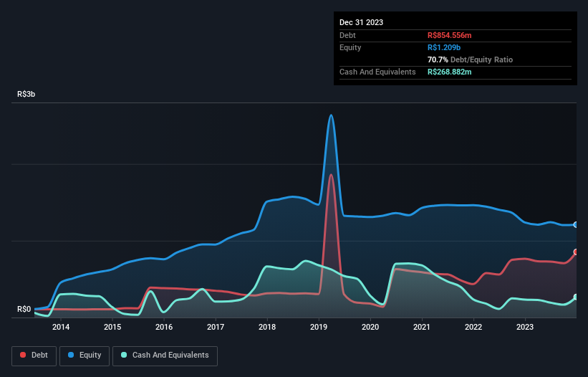Select the 2014 x-axis label
This screenshot has width=588, height=377.
point(61,327)
